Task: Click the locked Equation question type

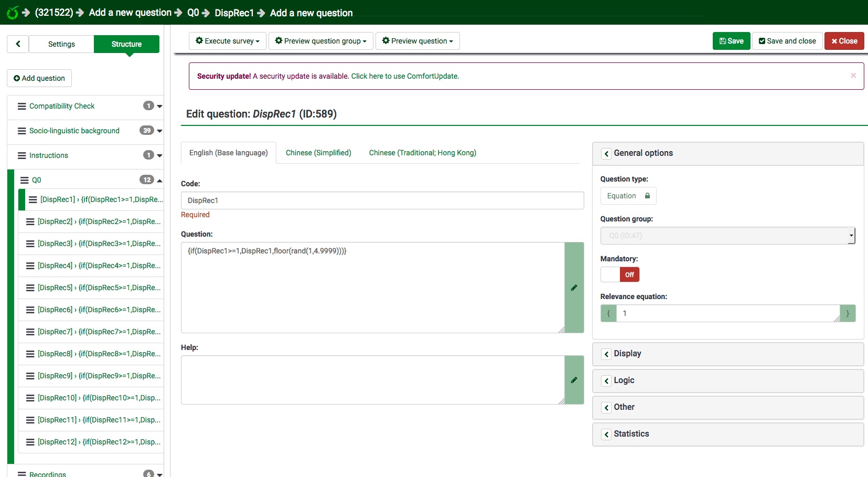Action: point(628,196)
